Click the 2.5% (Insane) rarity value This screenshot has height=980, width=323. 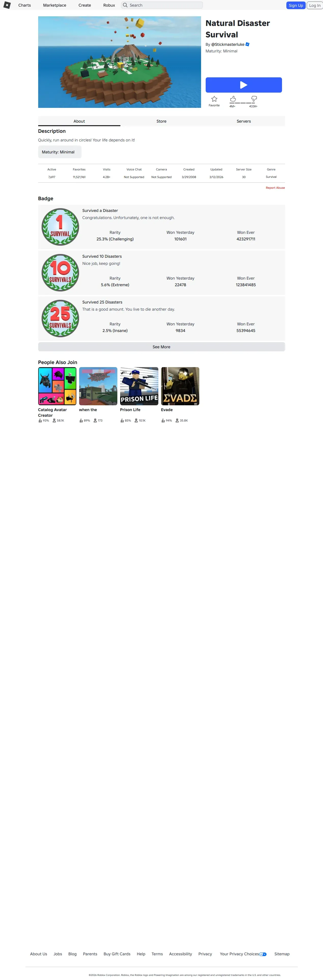(x=115, y=330)
